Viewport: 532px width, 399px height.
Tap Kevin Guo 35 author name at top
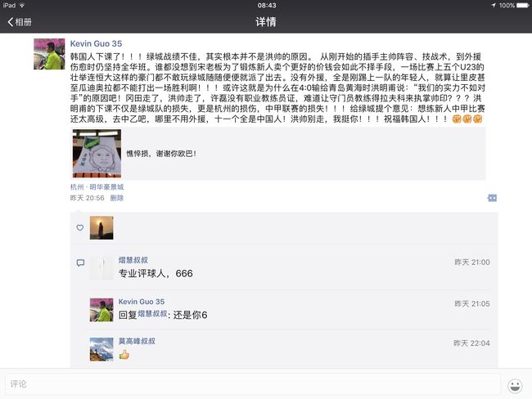(x=96, y=43)
